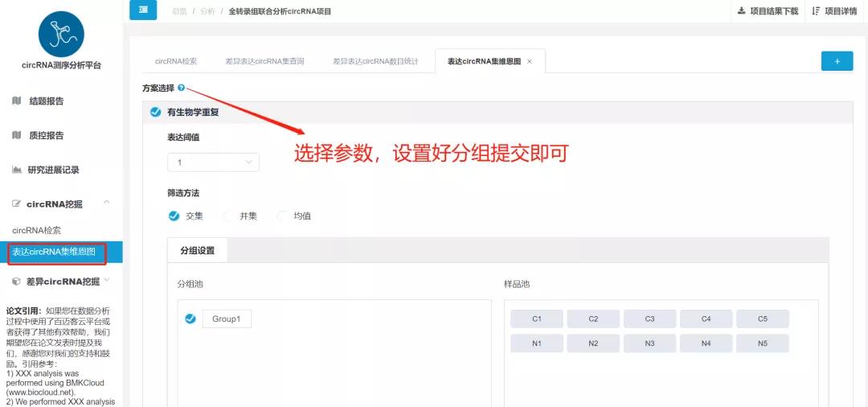Screen dimensions: 868x407
Task: Open 质控报告 in the sidebar
Action: pyautogui.click(x=46, y=136)
